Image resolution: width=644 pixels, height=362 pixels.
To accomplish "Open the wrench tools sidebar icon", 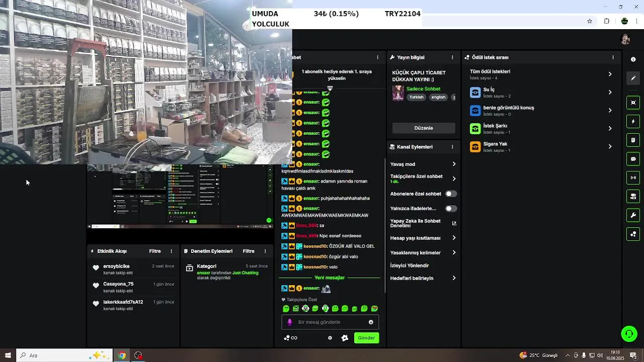I will click(x=633, y=215).
